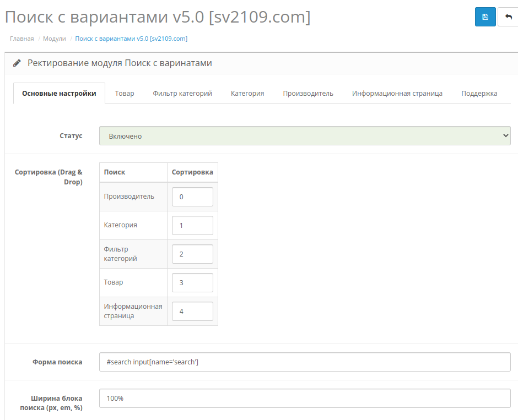Click the page title Поиск с вариантами v5.0
Screen dimensions: 518x420
158,17
